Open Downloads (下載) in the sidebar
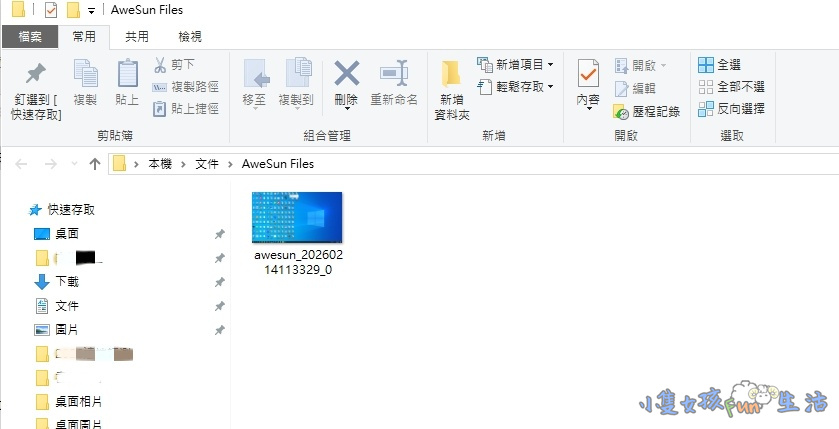 tap(67, 282)
